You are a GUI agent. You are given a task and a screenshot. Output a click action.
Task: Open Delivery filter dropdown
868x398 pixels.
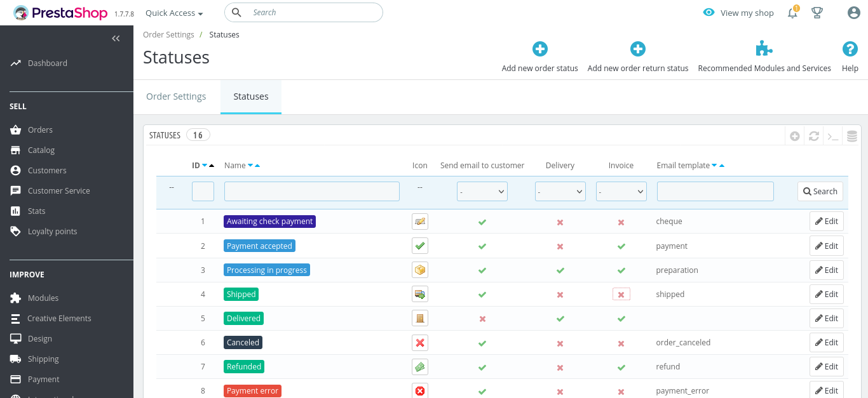560,191
